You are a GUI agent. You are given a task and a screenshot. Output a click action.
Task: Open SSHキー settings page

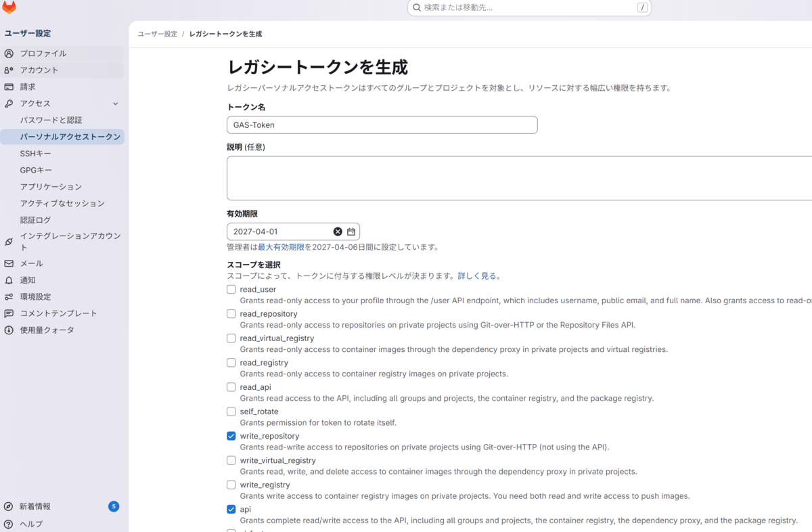click(62, 154)
